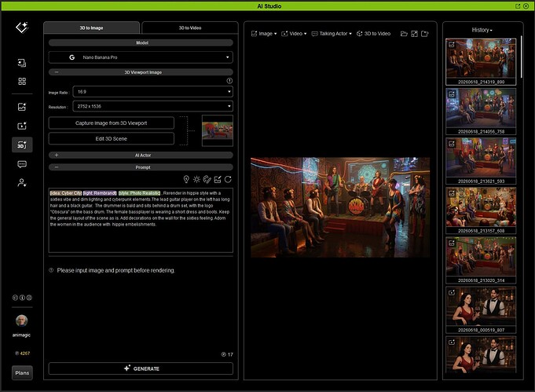Select history thumbnail 20260618_214319_890
This screenshot has height=392, width=535.
point(481,62)
